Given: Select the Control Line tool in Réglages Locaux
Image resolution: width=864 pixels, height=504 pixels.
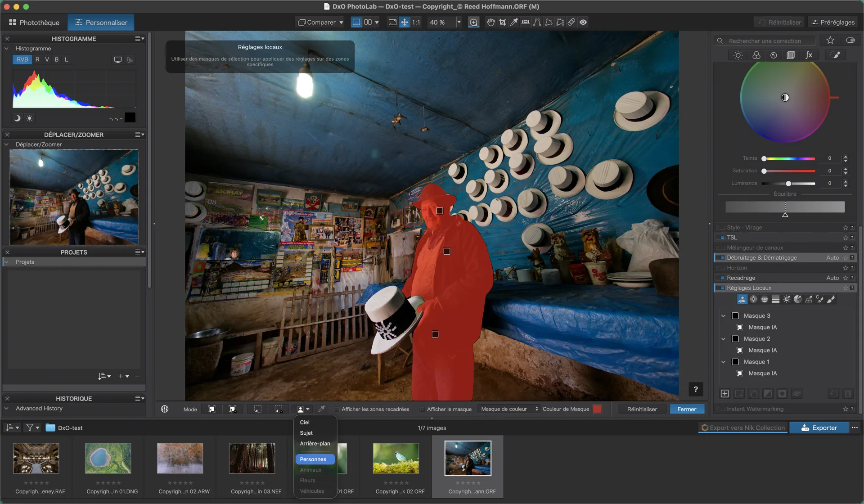Looking at the screenshot, I should point(765,299).
